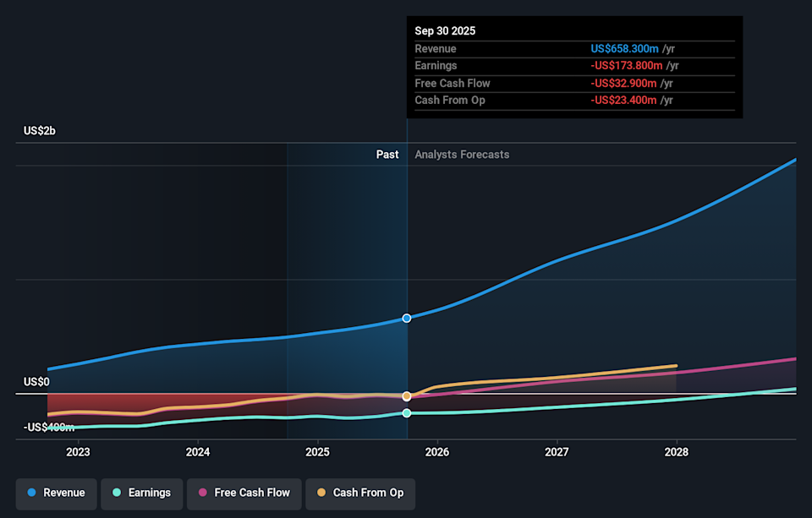Click the Analysts Forecasts section label

pyautogui.click(x=462, y=155)
